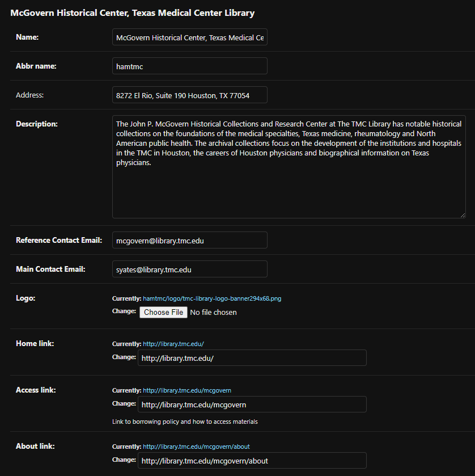This screenshot has width=475, height=476.
Task: Click the Main Contact Email field
Action: pyautogui.click(x=189, y=269)
